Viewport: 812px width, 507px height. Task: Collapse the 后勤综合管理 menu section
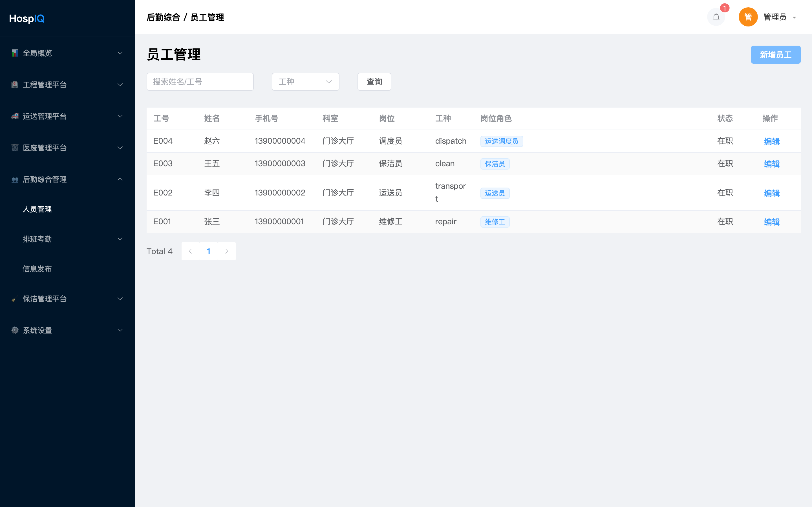pyautogui.click(x=67, y=179)
